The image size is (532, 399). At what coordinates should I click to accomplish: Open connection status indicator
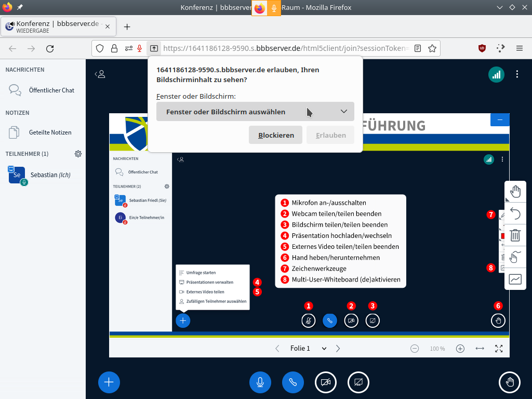tap(496, 74)
